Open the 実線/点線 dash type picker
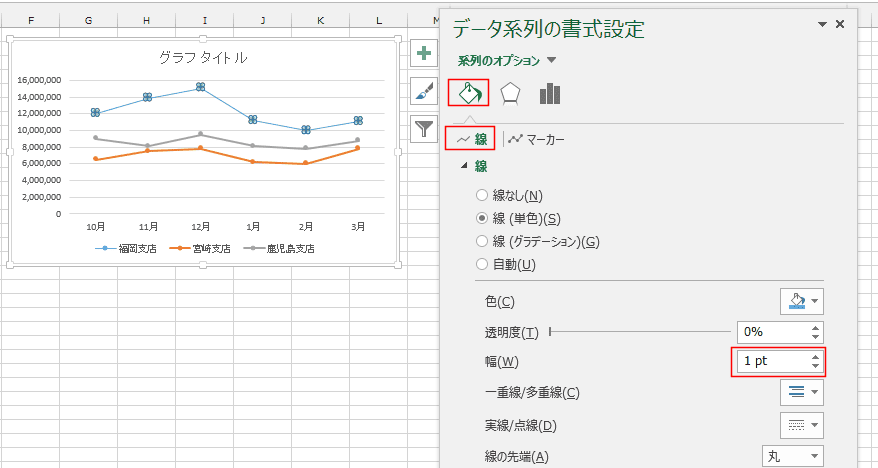Viewport: 878px width, 468px height. coord(802,425)
